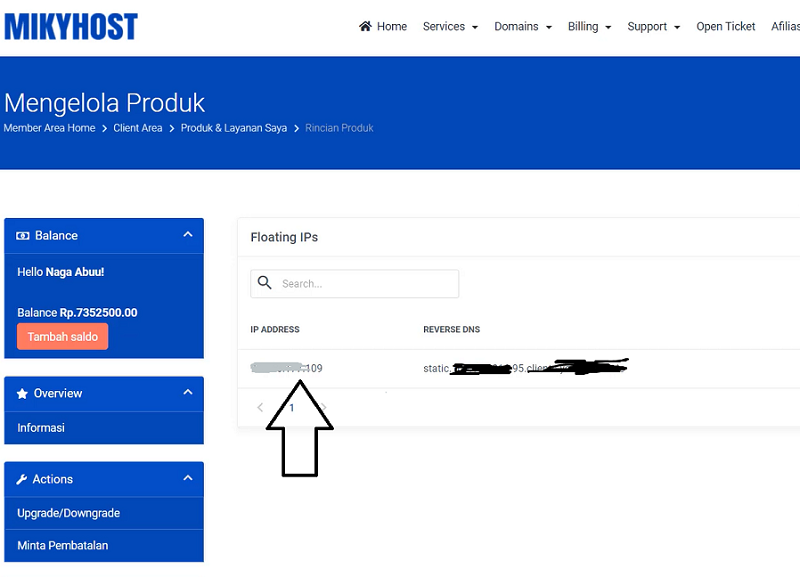
Task: Click the money icon beside Balance
Action: tap(22, 236)
